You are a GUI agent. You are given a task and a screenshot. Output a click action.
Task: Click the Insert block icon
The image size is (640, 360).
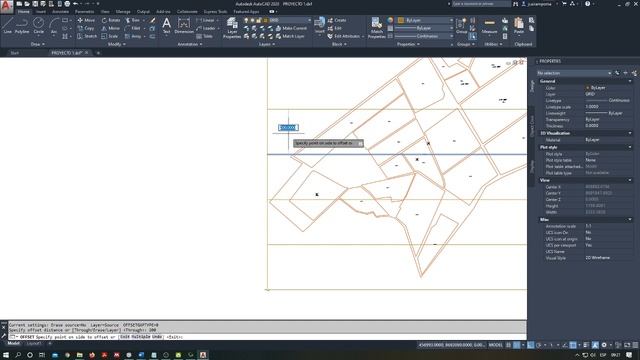(x=320, y=25)
